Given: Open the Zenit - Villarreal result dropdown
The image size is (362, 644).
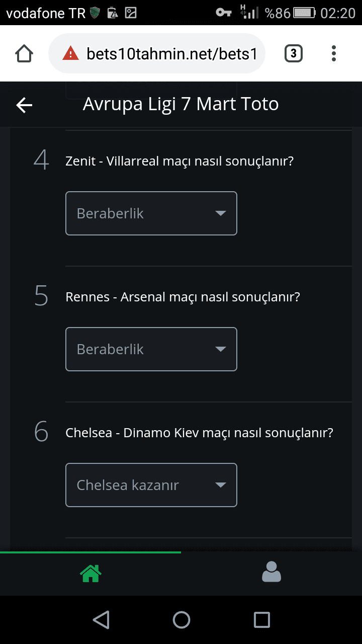Looking at the screenshot, I should (151, 213).
